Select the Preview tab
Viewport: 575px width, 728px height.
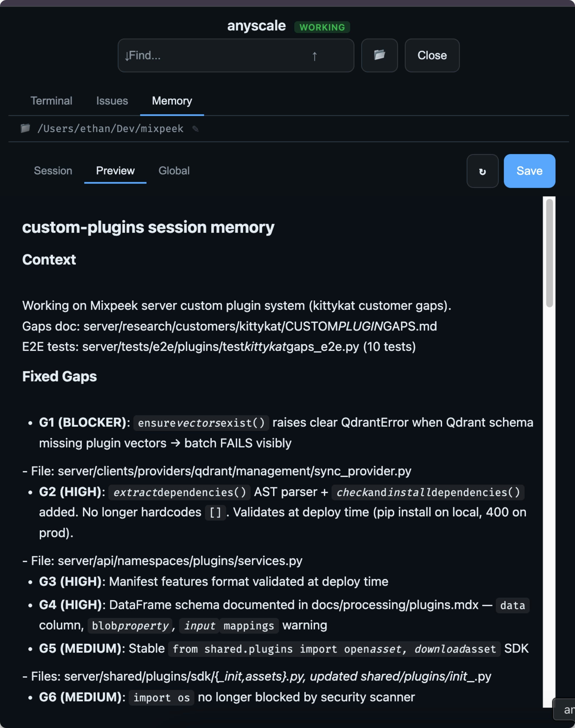coord(115,171)
